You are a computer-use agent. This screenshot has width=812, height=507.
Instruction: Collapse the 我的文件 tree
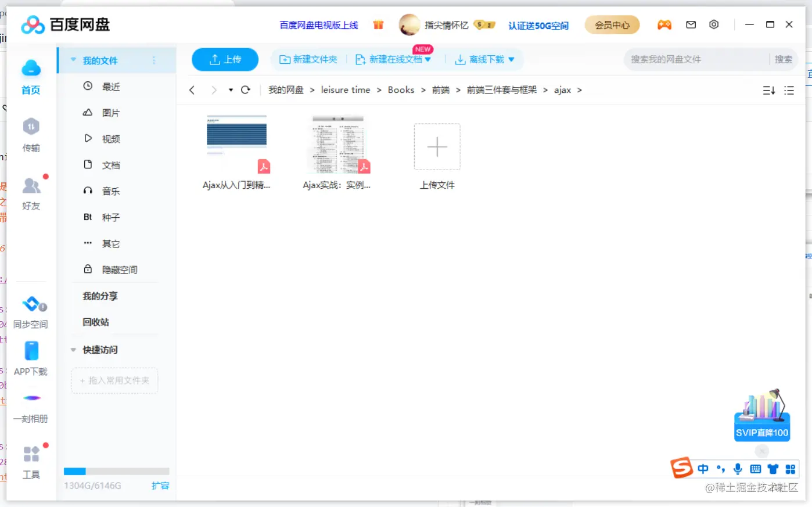(x=73, y=60)
